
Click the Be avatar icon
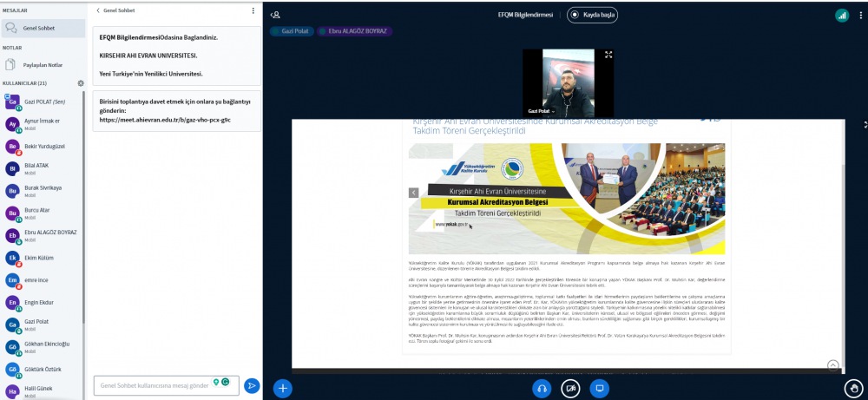(12, 147)
